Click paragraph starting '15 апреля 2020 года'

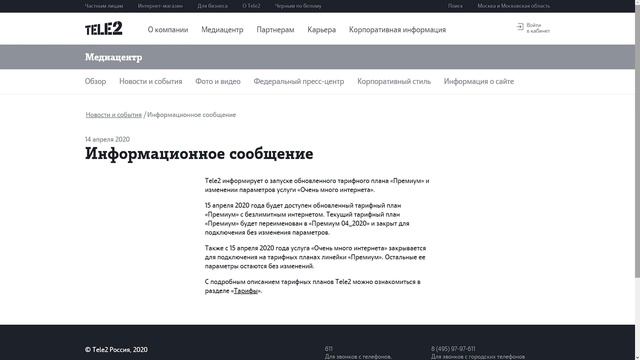[307, 219]
